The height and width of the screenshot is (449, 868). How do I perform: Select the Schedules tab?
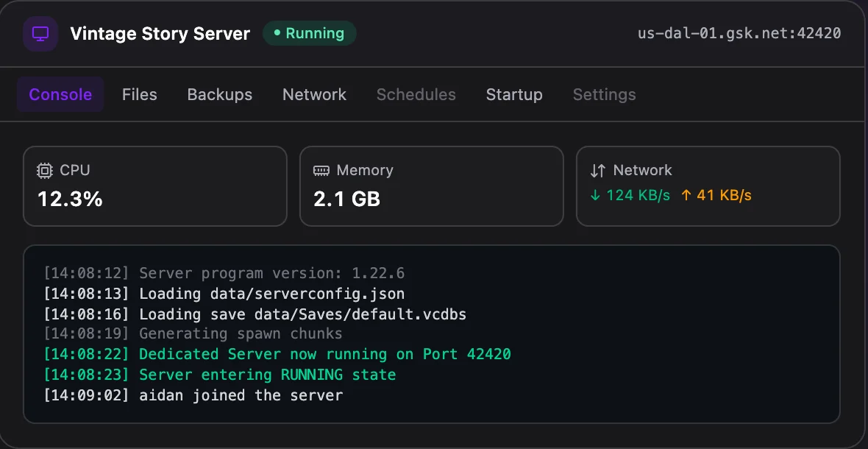(416, 95)
